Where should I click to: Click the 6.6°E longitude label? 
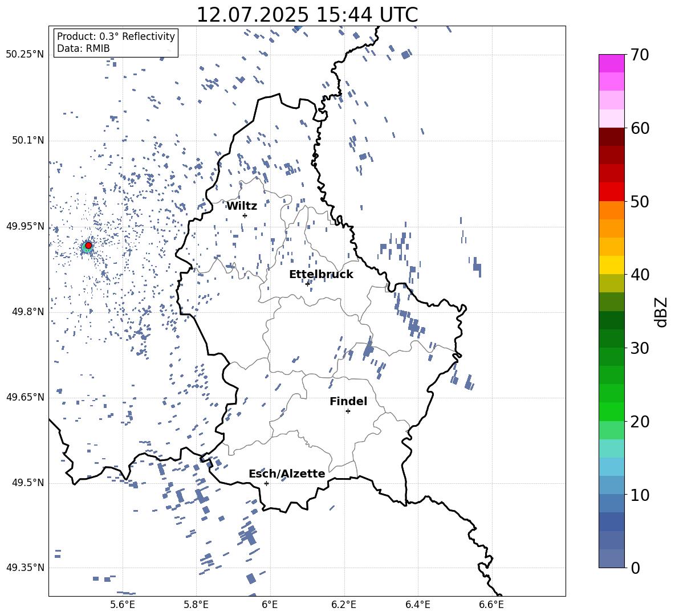tap(491, 605)
